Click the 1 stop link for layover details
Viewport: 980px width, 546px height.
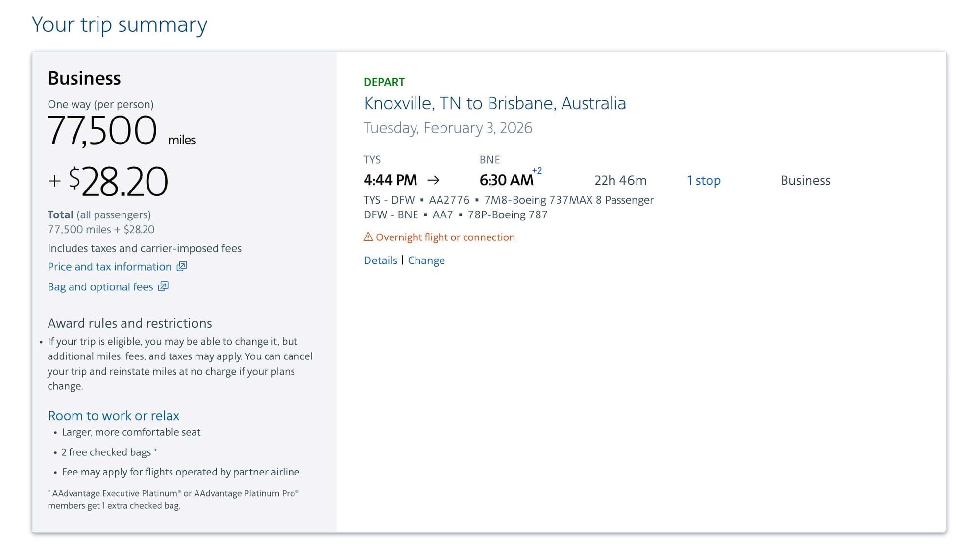coord(704,180)
